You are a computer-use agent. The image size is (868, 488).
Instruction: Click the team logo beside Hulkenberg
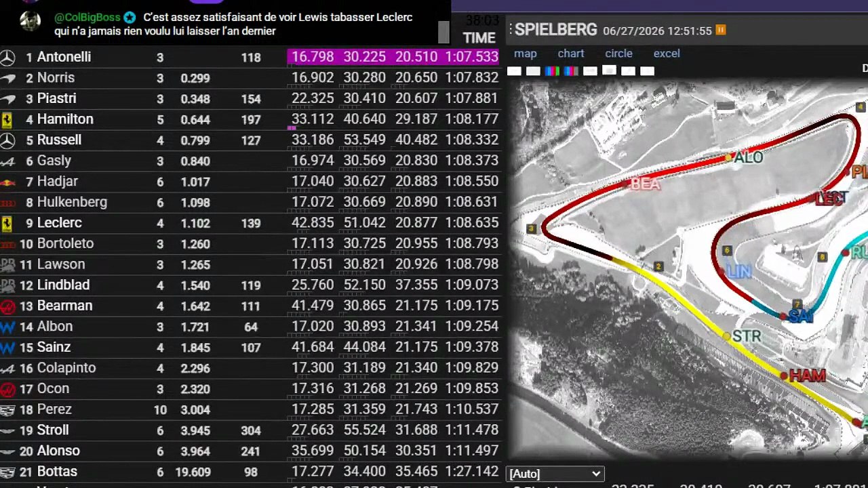tap(7, 203)
